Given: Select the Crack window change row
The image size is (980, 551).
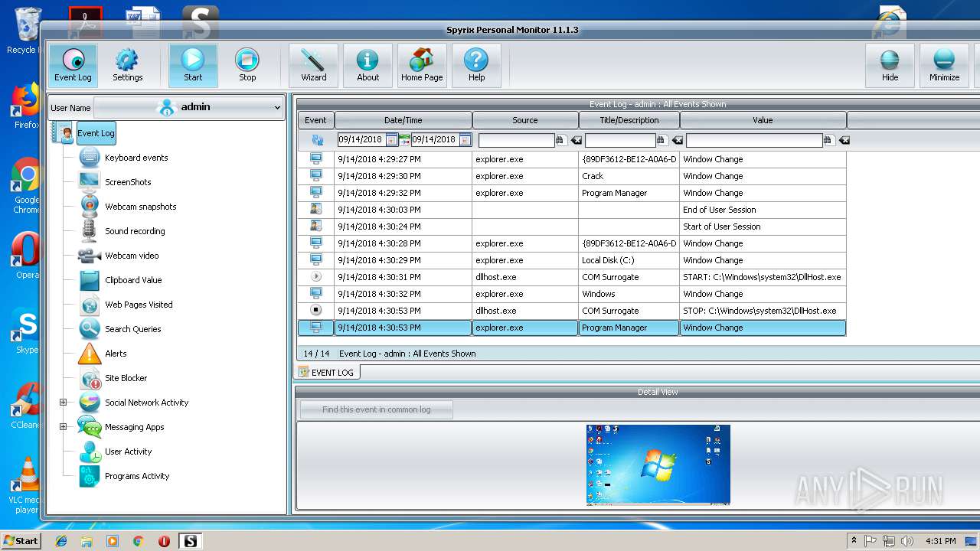Looking at the screenshot, I should 572,176.
